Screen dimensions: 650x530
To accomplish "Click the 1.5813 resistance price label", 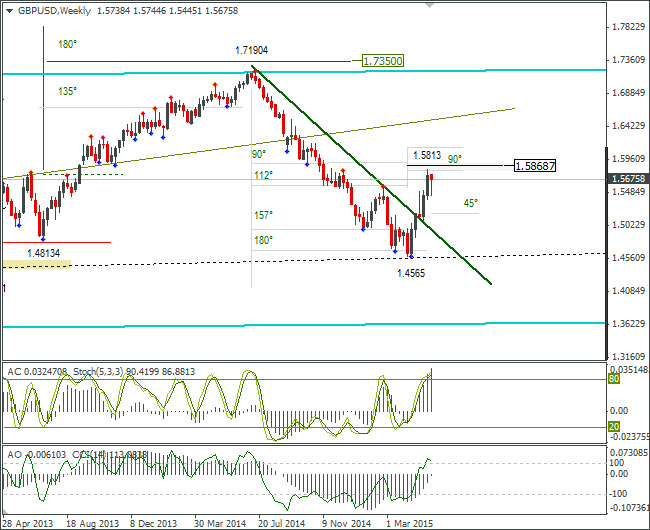I will click(x=427, y=155).
